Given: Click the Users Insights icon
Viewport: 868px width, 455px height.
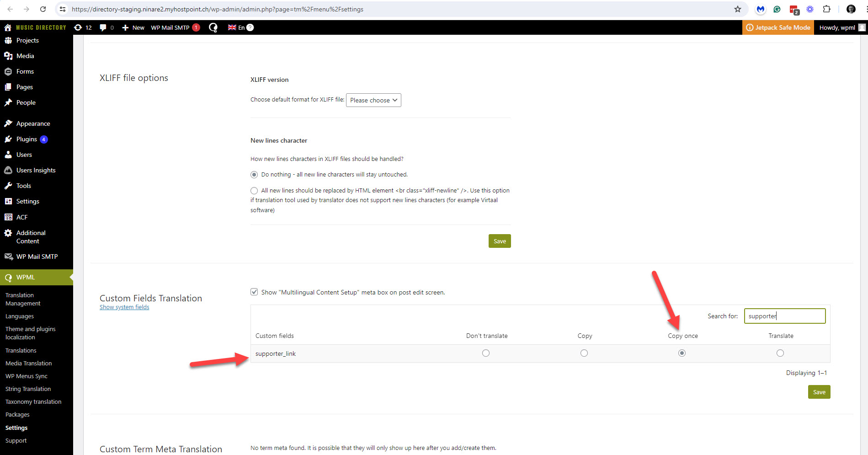Looking at the screenshot, I should [8, 170].
